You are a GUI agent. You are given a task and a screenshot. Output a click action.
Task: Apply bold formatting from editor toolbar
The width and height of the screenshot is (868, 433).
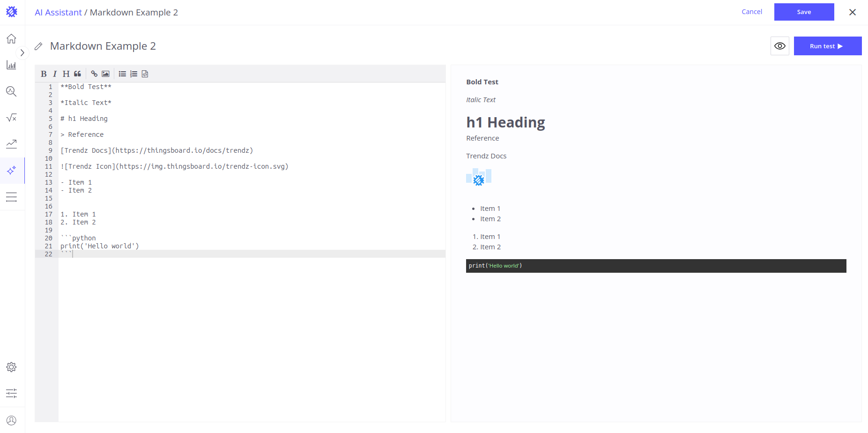pyautogui.click(x=44, y=74)
